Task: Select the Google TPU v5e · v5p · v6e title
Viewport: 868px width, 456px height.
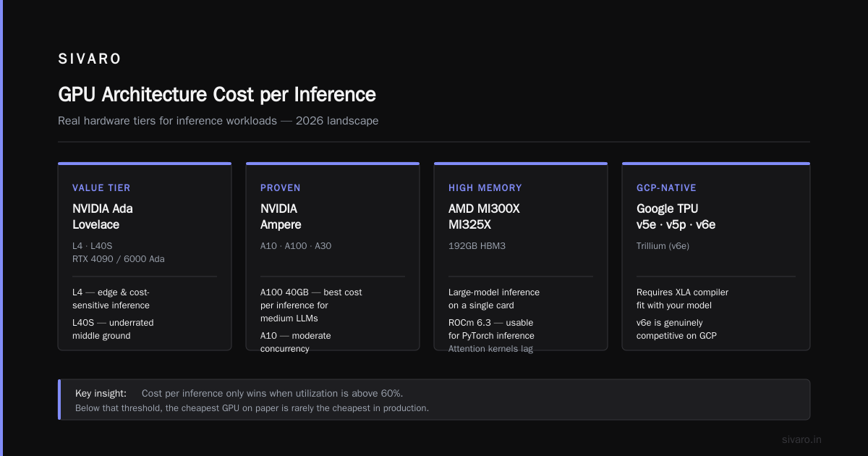Action: click(x=676, y=216)
